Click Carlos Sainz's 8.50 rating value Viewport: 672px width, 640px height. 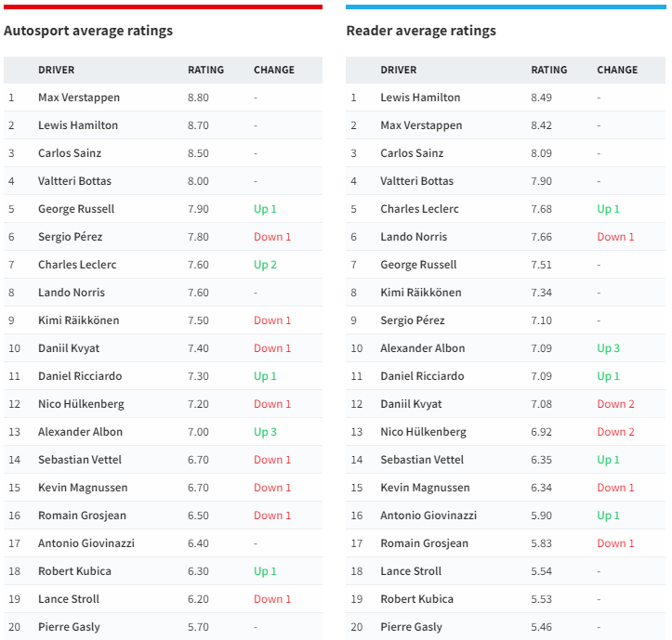198,153
